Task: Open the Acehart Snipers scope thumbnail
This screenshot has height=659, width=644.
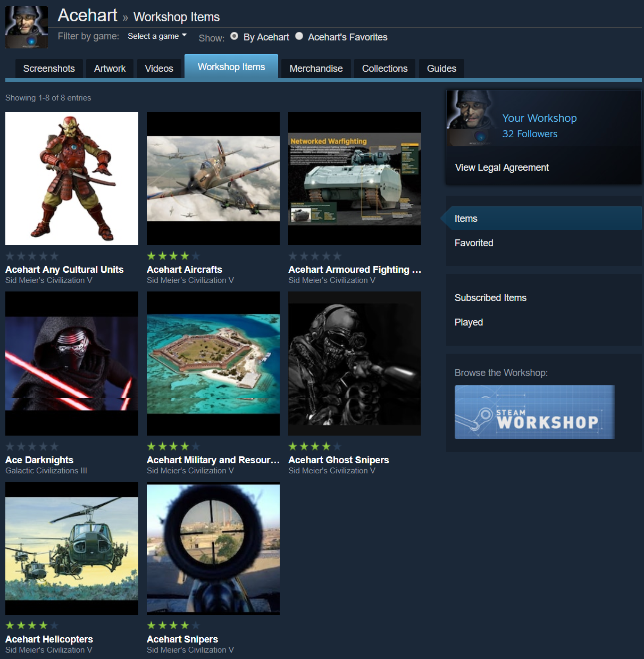Action: click(x=213, y=548)
